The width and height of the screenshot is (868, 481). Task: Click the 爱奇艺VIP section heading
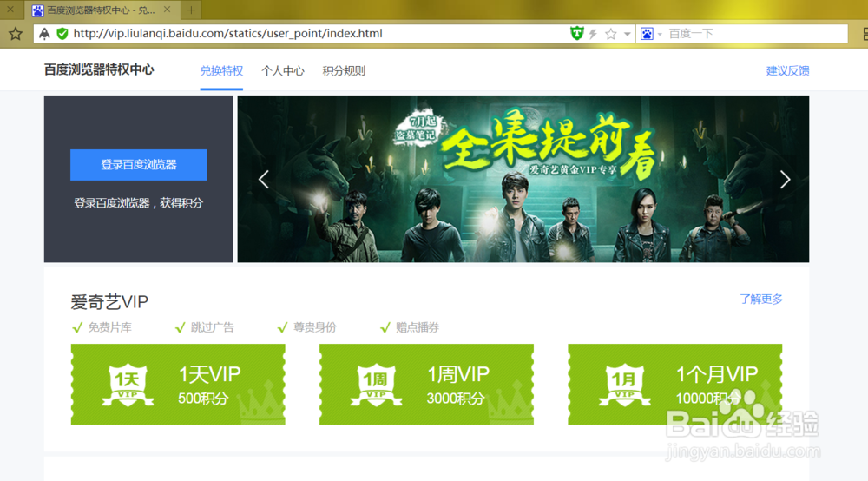click(x=109, y=302)
